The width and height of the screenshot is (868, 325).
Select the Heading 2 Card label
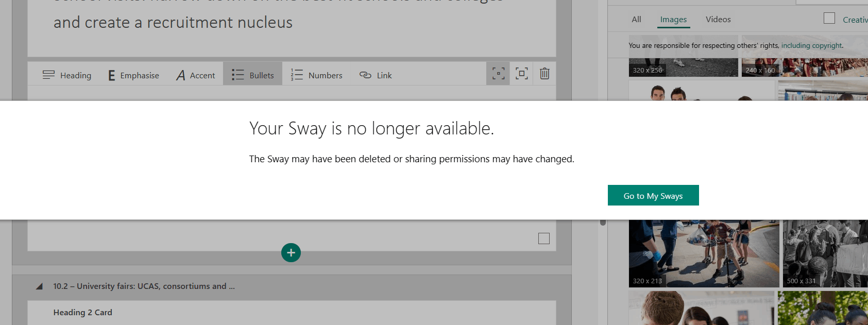click(x=82, y=312)
